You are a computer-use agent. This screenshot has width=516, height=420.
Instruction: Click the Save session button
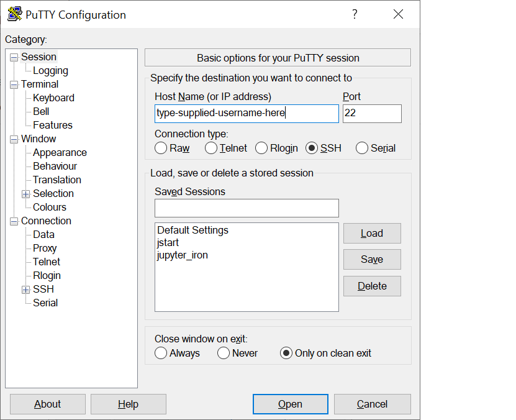pos(372,259)
